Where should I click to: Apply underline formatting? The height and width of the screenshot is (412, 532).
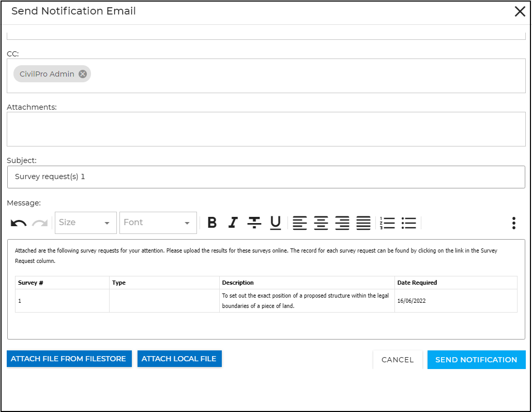tap(276, 223)
